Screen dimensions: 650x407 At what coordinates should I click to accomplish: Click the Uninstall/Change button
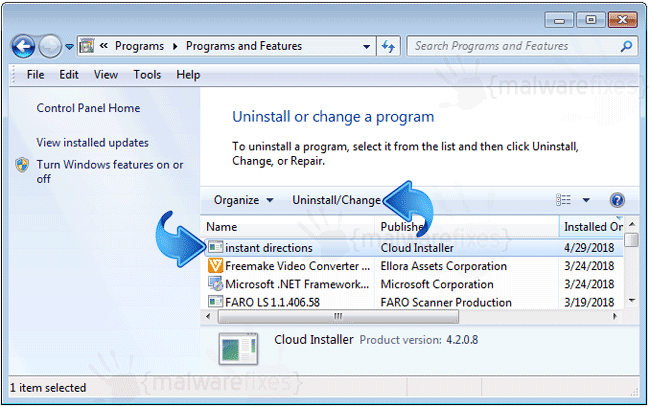point(336,200)
